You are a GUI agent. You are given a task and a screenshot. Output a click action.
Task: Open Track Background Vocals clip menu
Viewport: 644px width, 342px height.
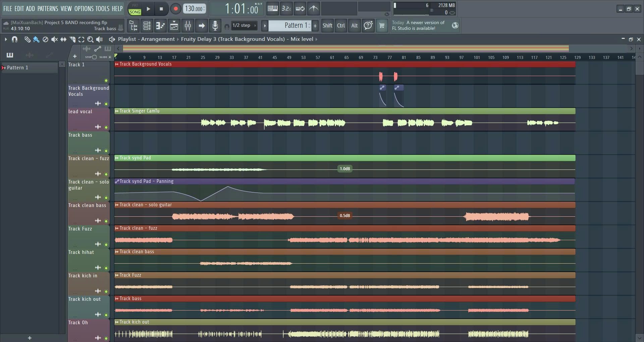(117, 64)
